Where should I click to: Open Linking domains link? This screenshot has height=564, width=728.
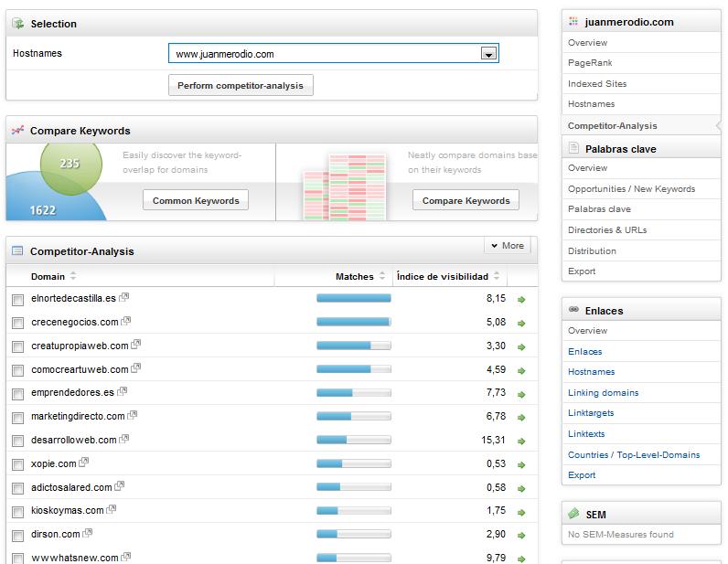tap(603, 393)
